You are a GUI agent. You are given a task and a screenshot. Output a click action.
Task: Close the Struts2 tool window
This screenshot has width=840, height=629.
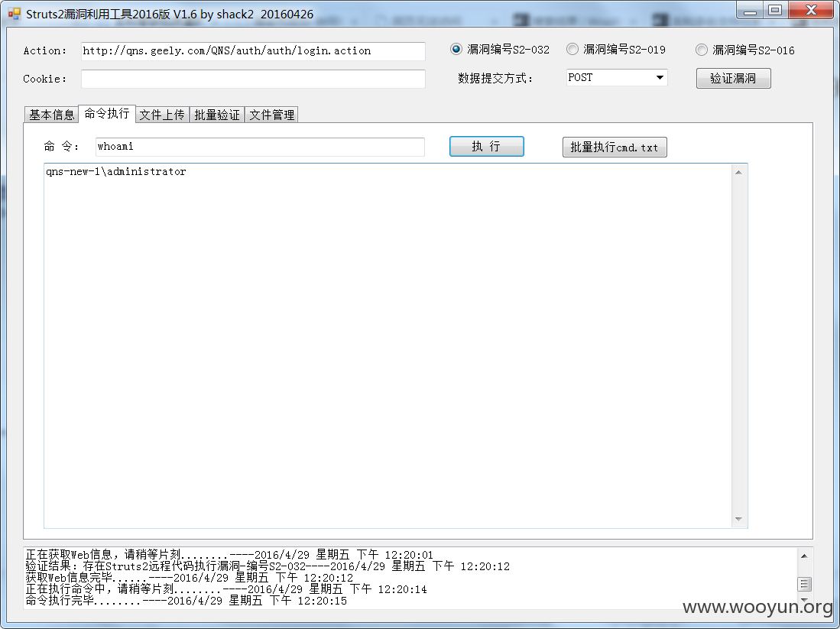coord(811,10)
